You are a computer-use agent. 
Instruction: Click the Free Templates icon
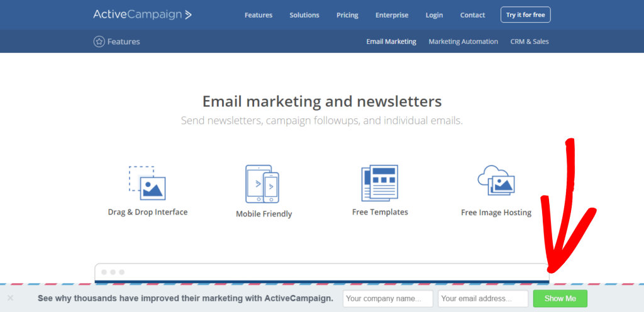click(x=380, y=182)
